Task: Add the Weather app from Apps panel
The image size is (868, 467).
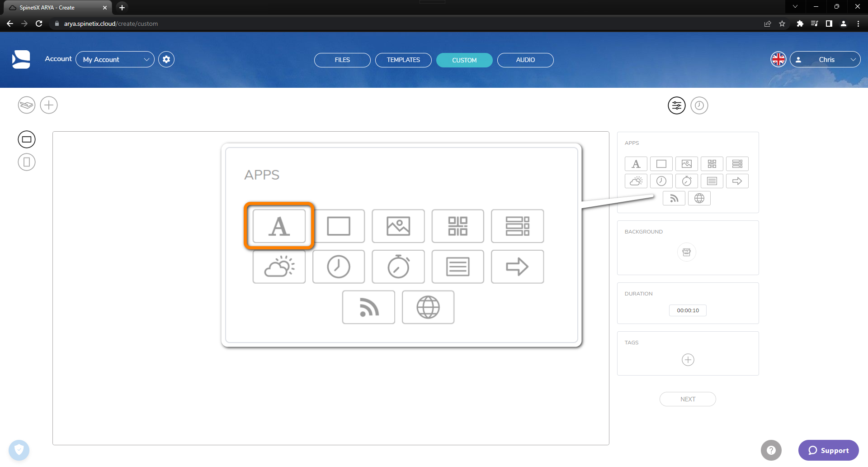Action: (x=636, y=181)
